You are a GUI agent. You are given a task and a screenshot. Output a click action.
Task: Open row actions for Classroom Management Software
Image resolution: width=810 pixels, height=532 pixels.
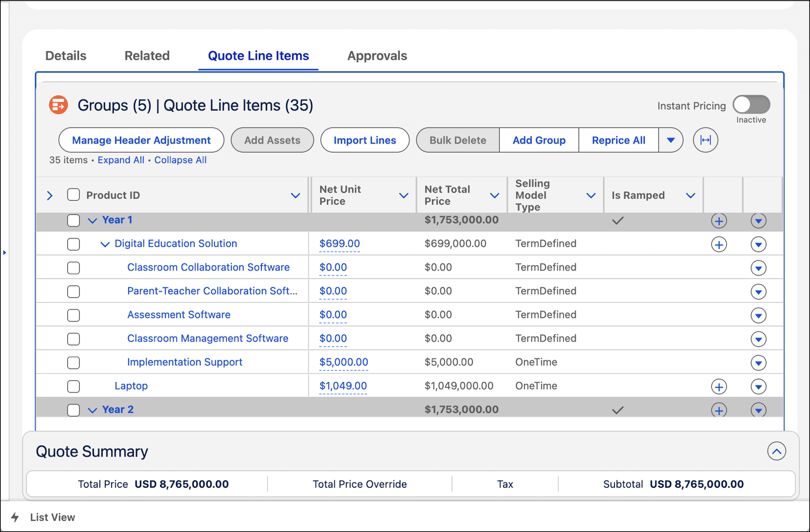(x=758, y=339)
